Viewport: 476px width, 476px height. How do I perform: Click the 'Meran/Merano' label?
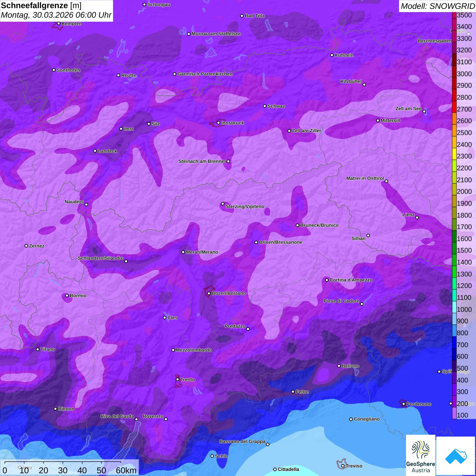click(202, 252)
